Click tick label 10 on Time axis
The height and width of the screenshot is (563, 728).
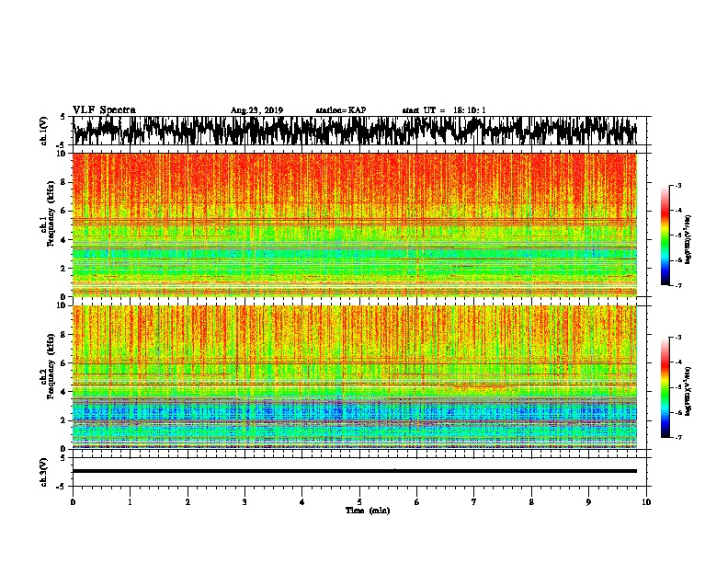click(646, 502)
